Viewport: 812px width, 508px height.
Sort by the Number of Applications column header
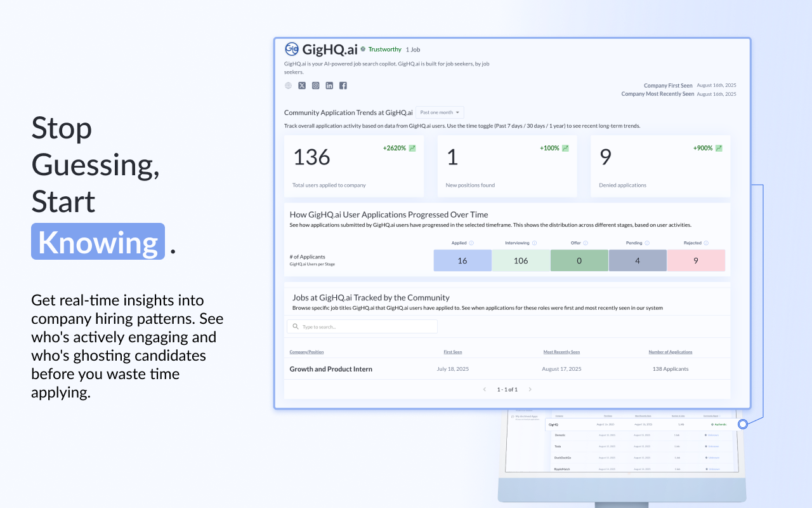tap(671, 352)
